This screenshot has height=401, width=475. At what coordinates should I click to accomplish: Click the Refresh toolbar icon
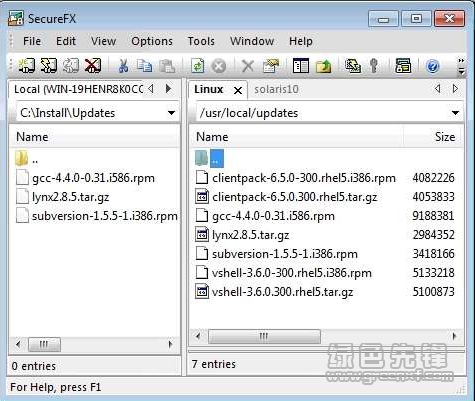coord(197,66)
